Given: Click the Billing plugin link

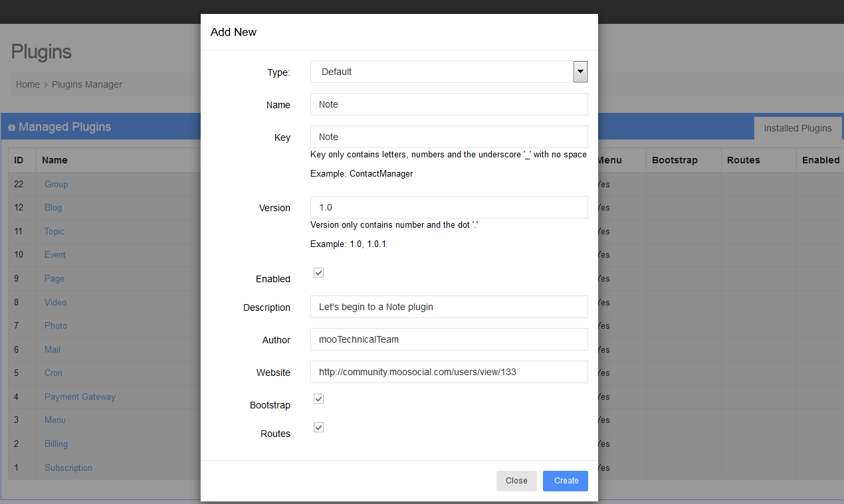Looking at the screenshot, I should coord(56,444).
